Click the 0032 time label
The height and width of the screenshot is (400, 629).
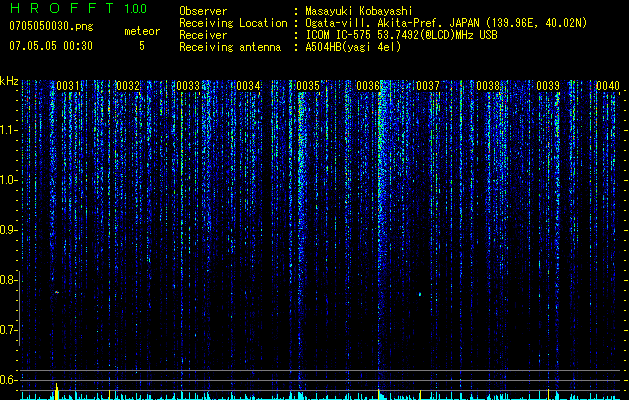coord(128,86)
